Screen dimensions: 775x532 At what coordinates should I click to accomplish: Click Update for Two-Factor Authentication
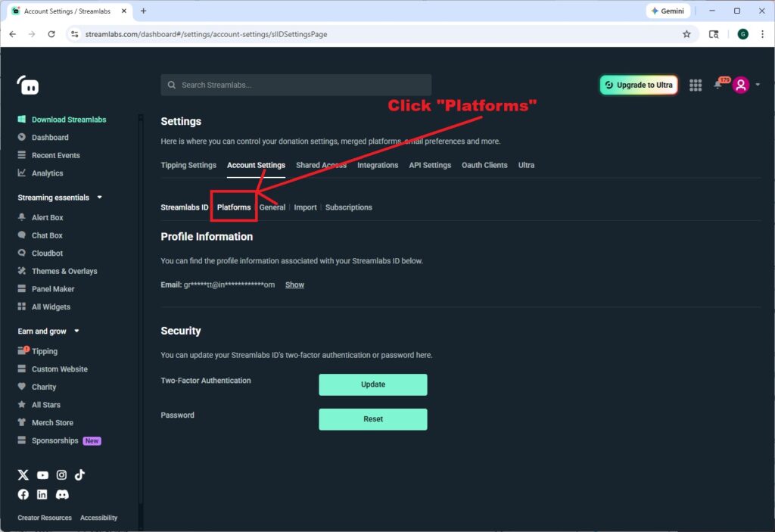[372, 384]
